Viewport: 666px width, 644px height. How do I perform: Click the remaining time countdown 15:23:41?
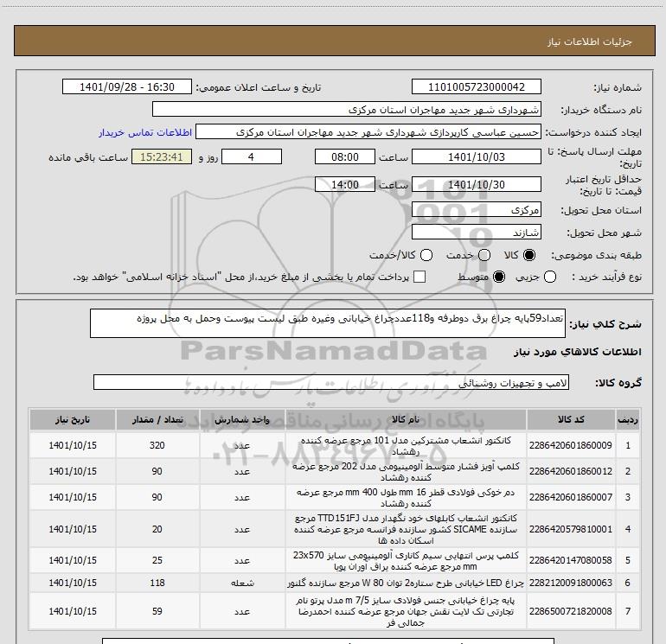pos(162,156)
